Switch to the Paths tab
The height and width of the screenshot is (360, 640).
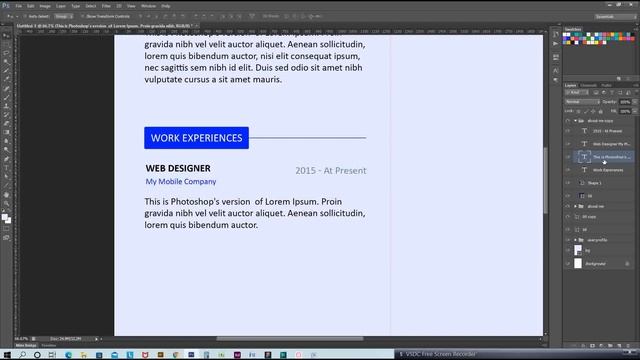[x=607, y=85]
